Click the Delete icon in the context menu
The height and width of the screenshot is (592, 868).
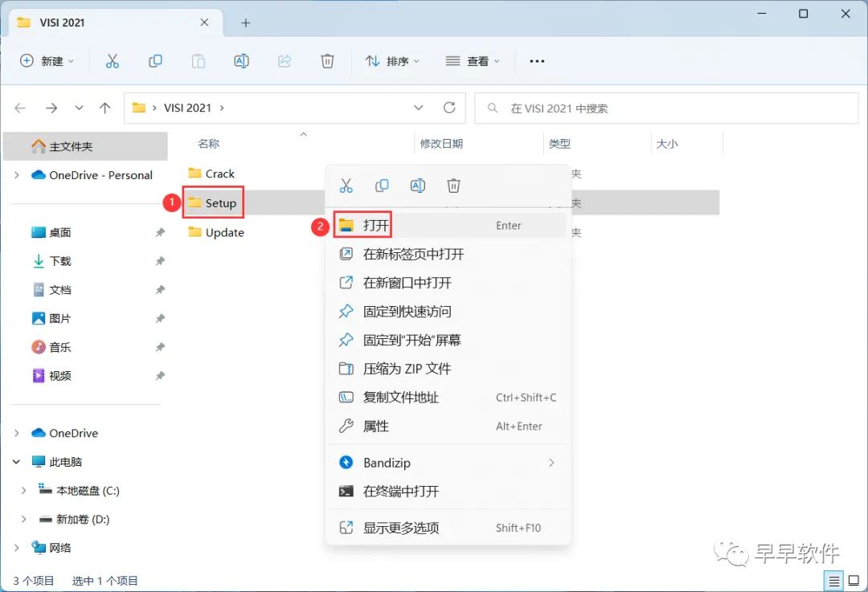[x=453, y=186]
